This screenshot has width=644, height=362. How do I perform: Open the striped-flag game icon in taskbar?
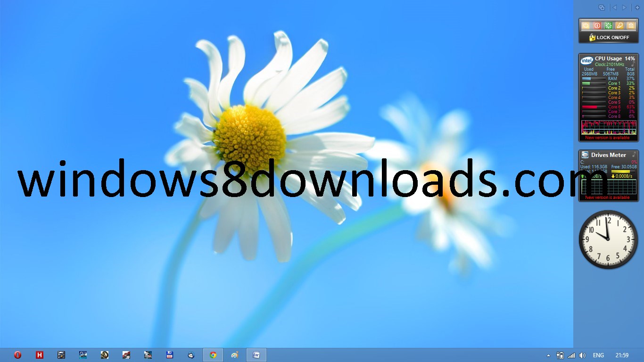tap(148, 355)
